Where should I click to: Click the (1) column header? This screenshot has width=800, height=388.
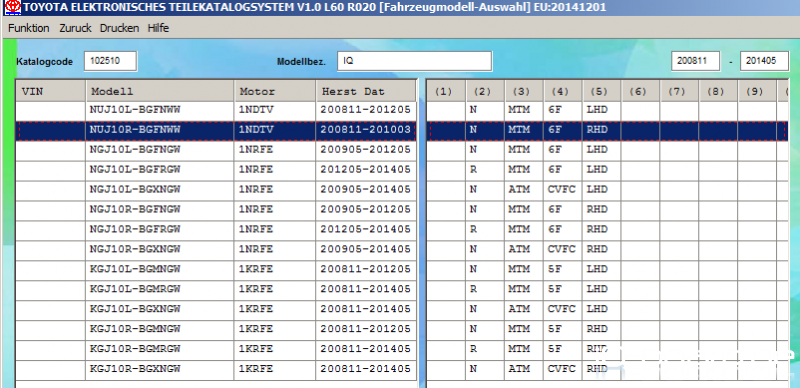pos(446,91)
